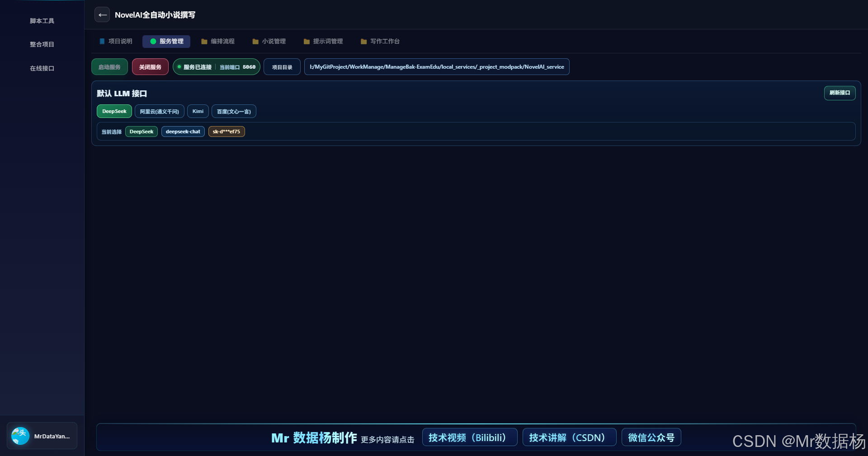Open 在线接口 in the sidebar
The width and height of the screenshot is (868, 456).
click(42, 68)
